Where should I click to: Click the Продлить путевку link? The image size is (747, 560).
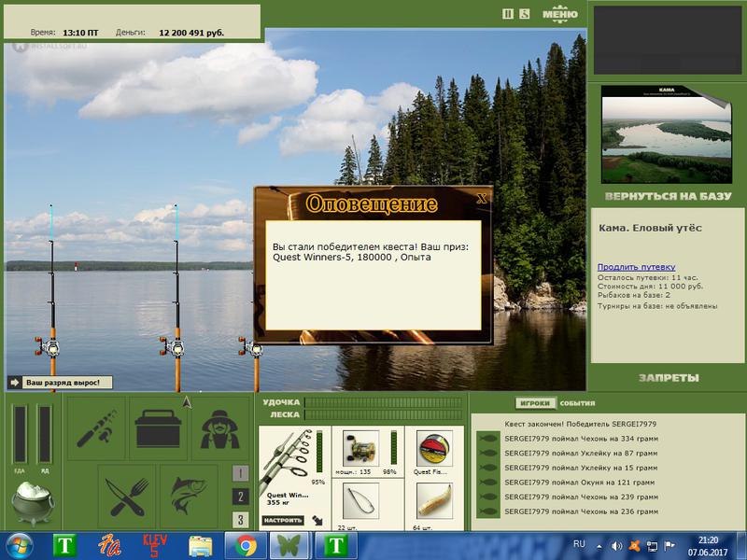[x=636, y=267]
